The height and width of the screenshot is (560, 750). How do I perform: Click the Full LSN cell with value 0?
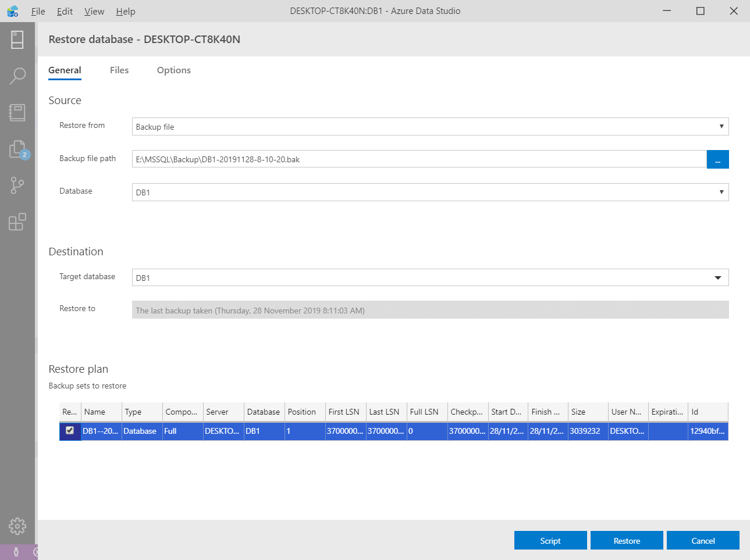pos(427,431)
